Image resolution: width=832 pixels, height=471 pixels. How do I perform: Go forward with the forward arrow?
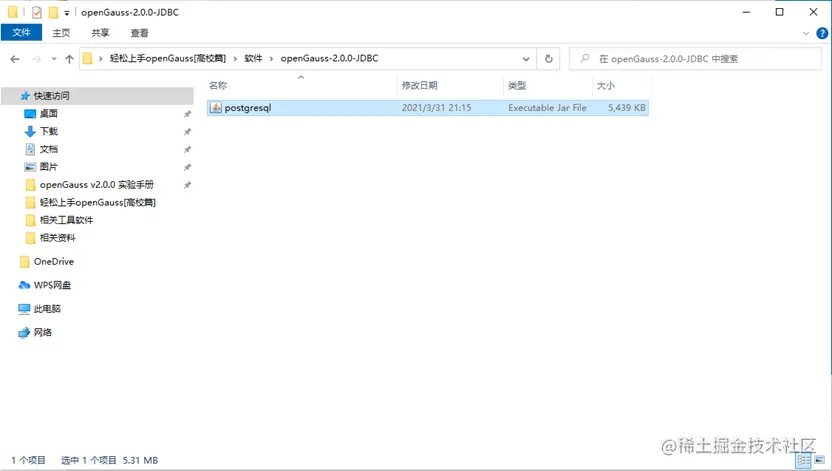(36, 59)
